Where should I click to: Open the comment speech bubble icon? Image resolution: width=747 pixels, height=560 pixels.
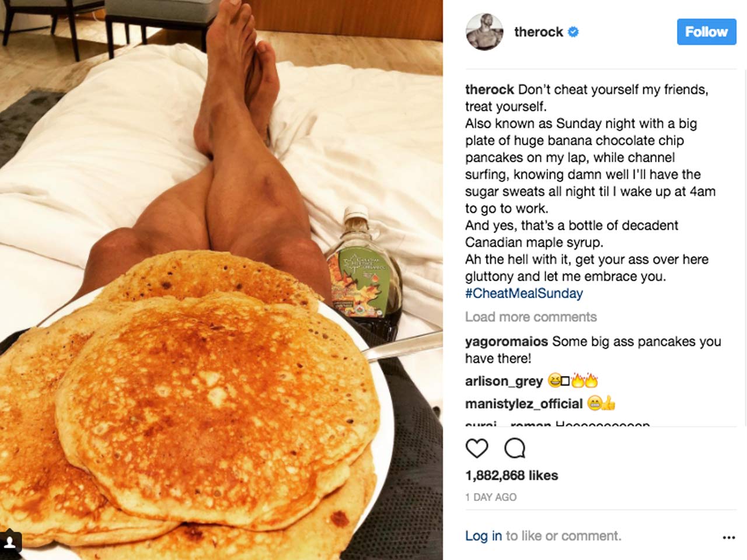tap(515, 448)
